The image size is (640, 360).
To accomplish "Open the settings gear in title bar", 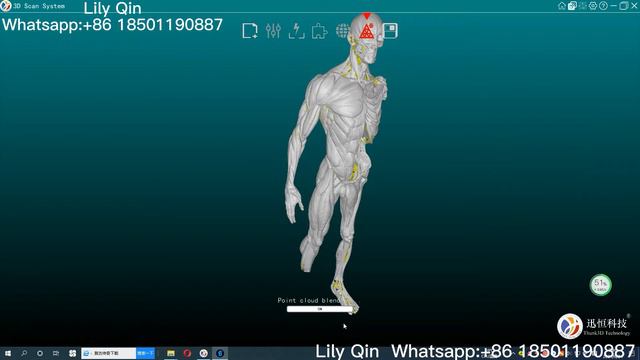I will pyautogui.click(x=593, y=6).
